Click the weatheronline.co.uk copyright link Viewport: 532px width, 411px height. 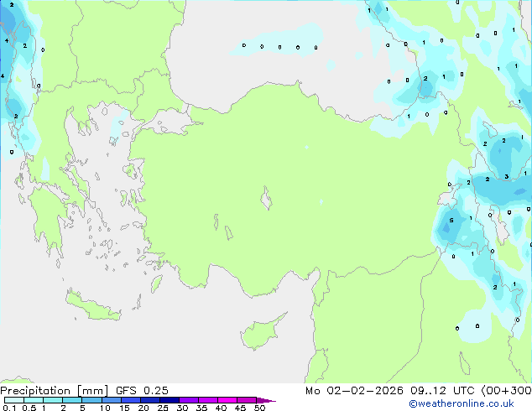pyautogui.click(x=462, y=403)
